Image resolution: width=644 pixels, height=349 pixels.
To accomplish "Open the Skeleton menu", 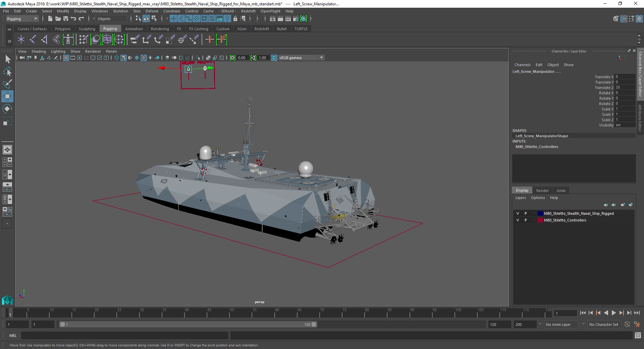I will pos(120,11).
